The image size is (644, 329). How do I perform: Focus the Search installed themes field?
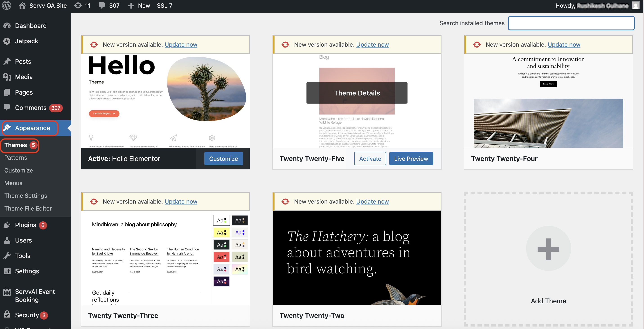pos(571,23)
